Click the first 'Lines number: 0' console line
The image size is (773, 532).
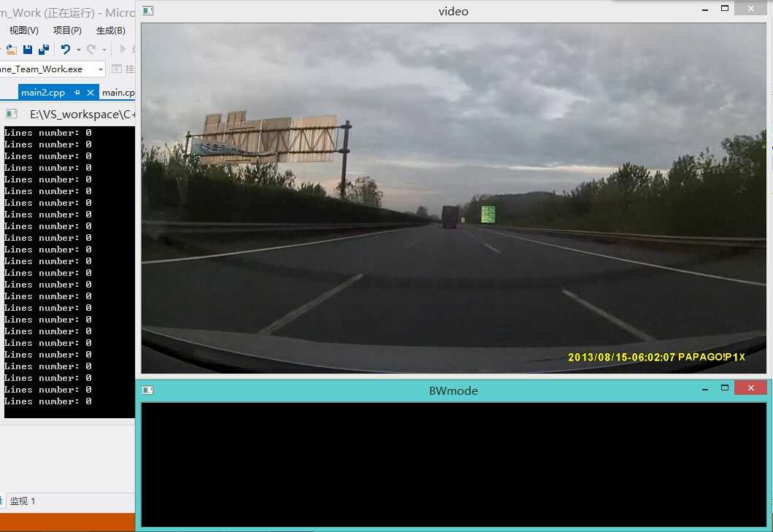pyautogui.click(x=48, y=133)
